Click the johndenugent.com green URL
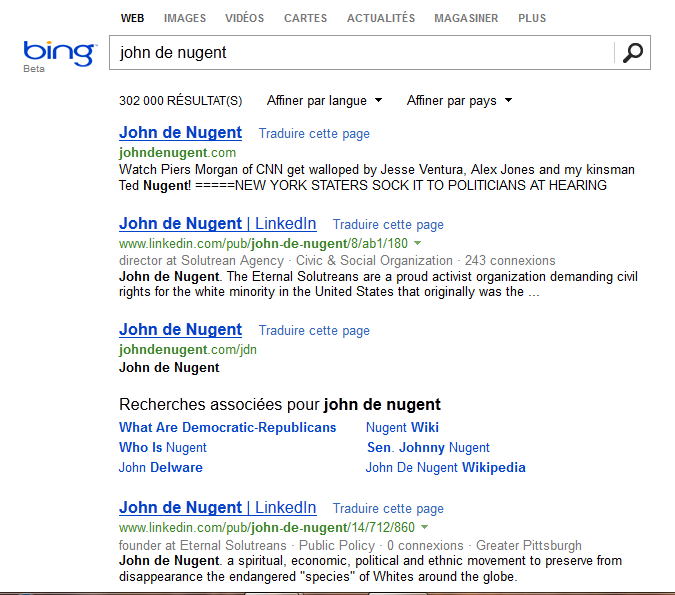The image size is (675, 595). pos(177,152)
